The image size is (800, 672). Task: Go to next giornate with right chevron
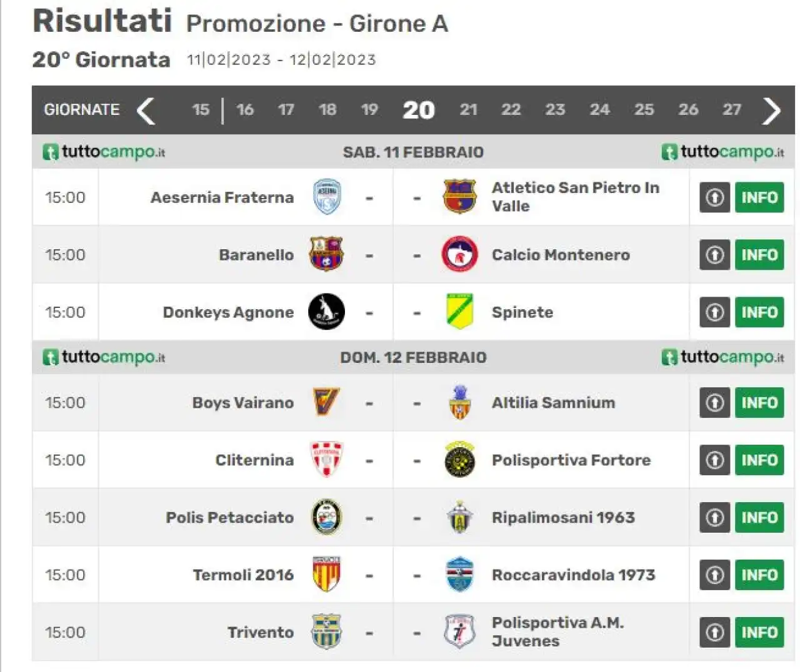tap(772, 111)
